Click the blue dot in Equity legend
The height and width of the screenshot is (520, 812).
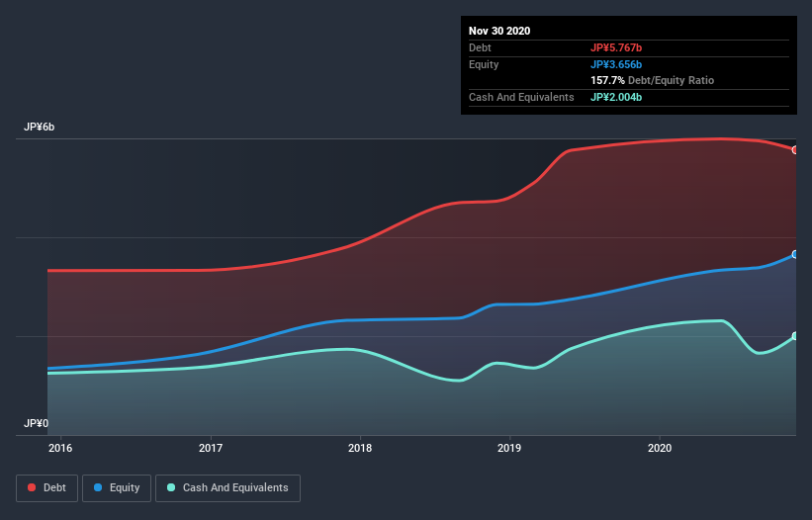[98, 487]
